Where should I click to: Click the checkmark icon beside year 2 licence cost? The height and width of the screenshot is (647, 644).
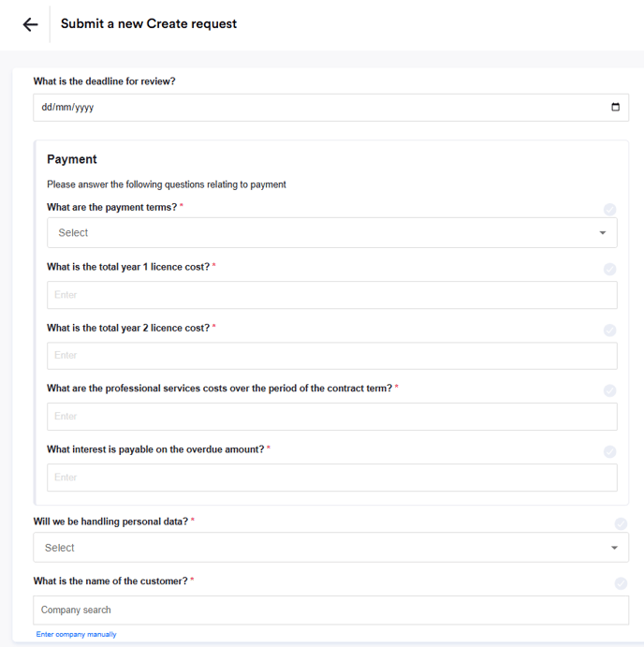(610, 331)
